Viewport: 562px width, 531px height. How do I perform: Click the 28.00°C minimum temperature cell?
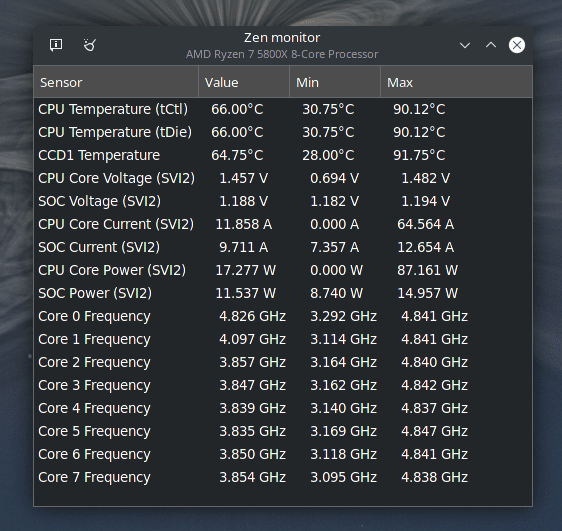coord(328,155)
